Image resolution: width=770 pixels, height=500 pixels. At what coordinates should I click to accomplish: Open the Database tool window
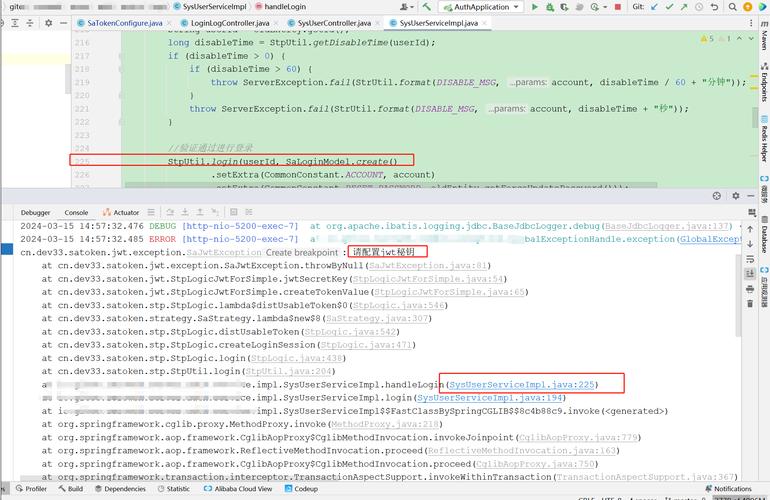[763, 238]
